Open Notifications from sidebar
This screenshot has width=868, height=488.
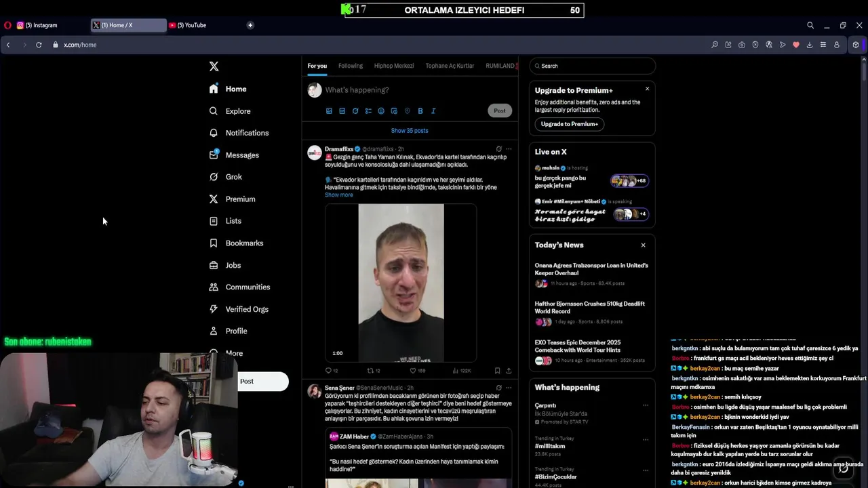coord(239,133)
